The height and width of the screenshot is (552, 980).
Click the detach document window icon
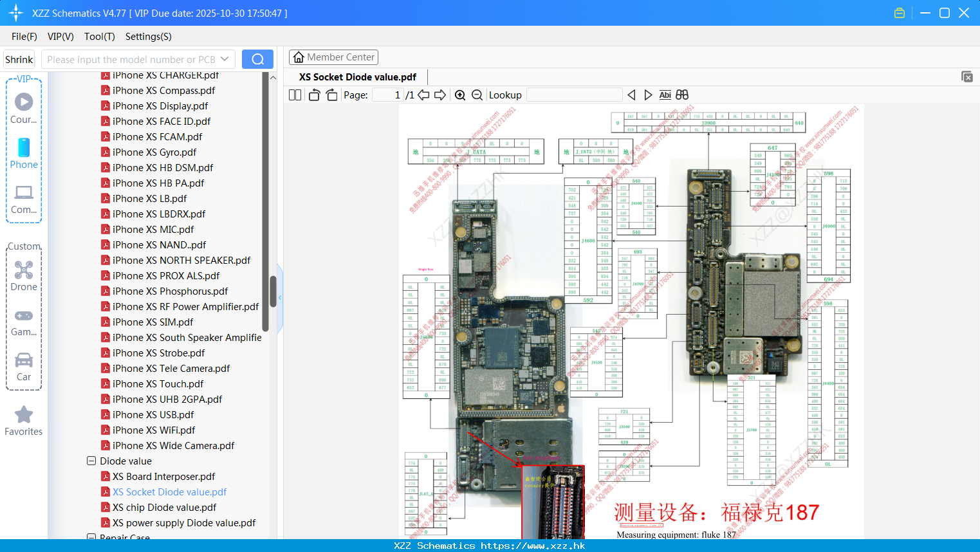pos(967,77)
